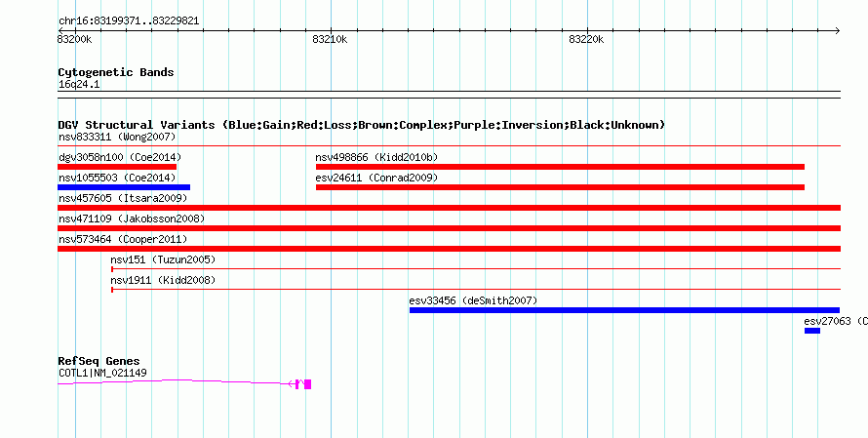This screenshot has height=438, width=868.
Task: Click the 16q24.1 cytogenetic band label
Action: coord(79,85)
